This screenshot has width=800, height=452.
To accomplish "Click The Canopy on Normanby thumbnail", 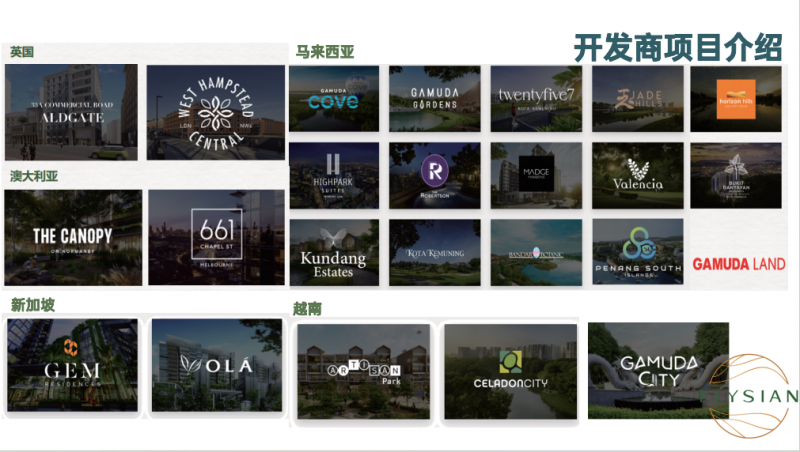I will [x=73, y=238].
